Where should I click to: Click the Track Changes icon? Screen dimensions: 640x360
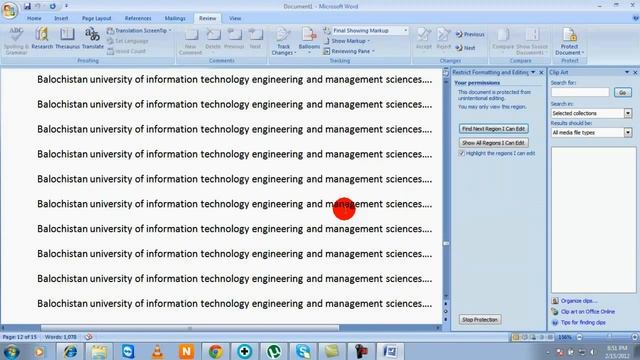[283, 41]
